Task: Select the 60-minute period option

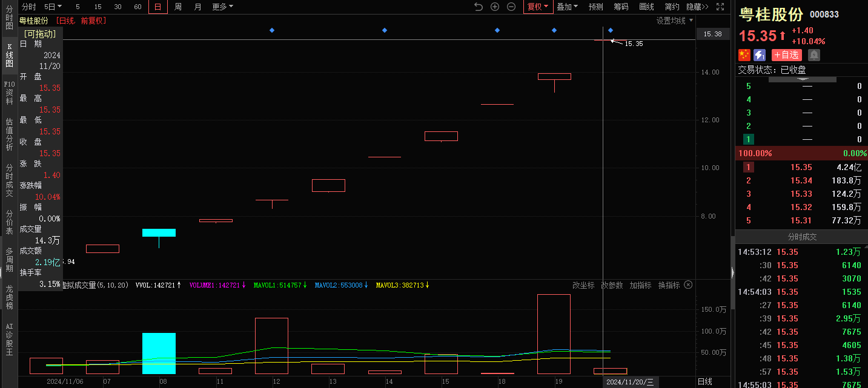Action: (x=137, y=7)
